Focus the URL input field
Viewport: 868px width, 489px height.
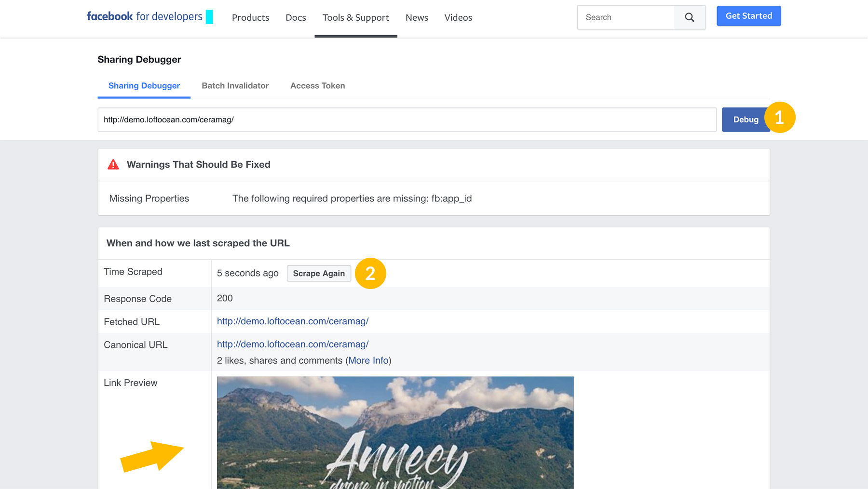(407, 120)
